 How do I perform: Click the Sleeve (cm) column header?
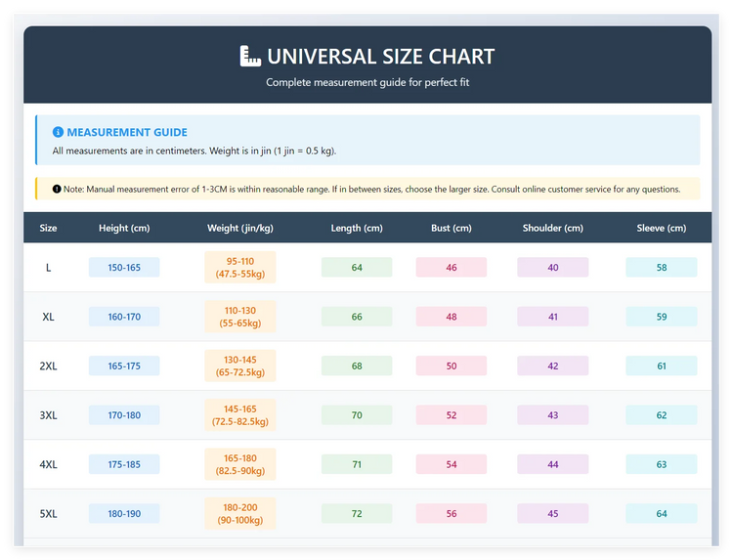(x=662, y=228)
